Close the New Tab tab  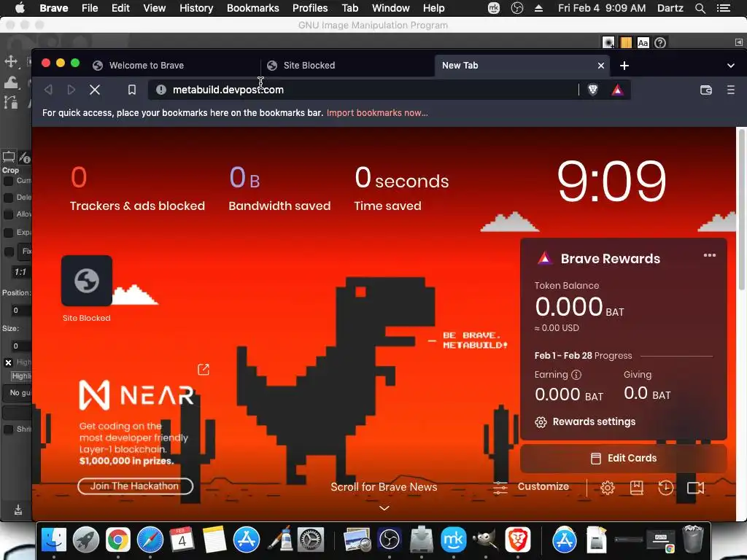tap(601, 66)
